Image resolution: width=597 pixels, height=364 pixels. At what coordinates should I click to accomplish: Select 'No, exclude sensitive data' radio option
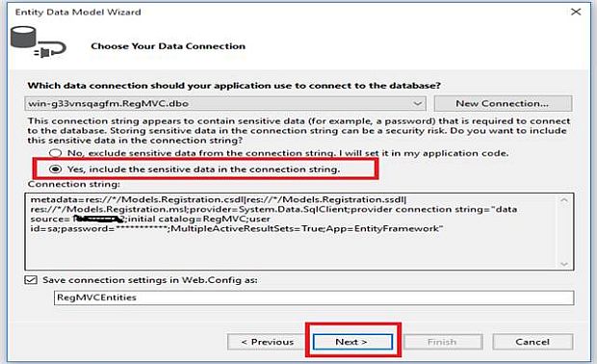[x=56, y=153]
